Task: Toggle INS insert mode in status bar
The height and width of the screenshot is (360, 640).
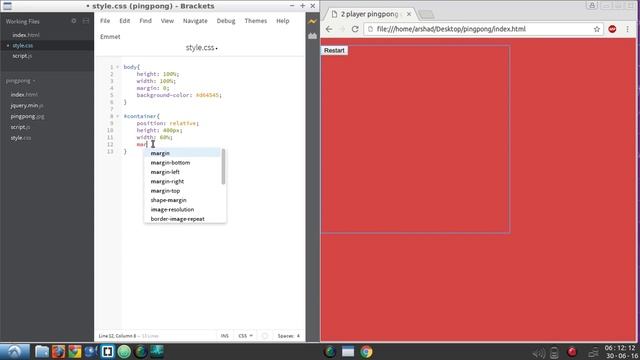Action: 224,336
